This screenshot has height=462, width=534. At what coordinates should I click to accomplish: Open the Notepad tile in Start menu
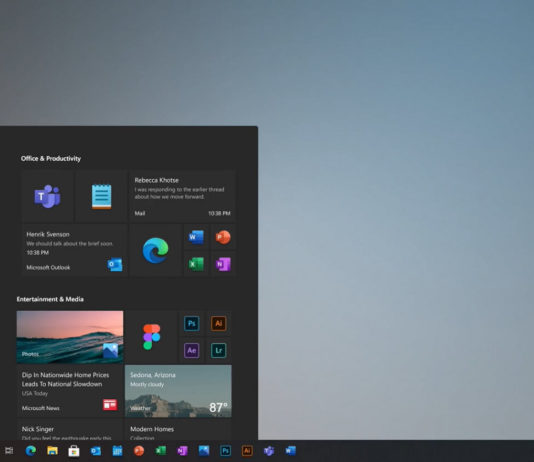pyautogui.click(x=101, y=196)
